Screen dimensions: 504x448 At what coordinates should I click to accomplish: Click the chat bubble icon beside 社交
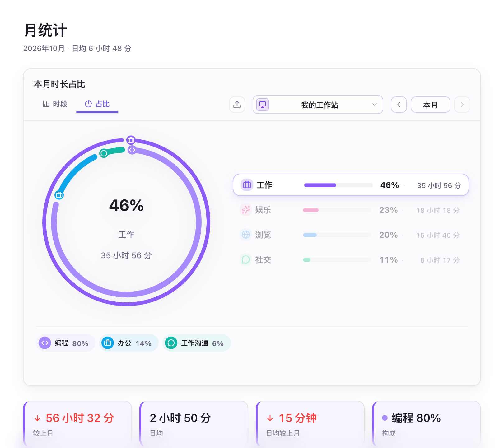coord(246,259)
